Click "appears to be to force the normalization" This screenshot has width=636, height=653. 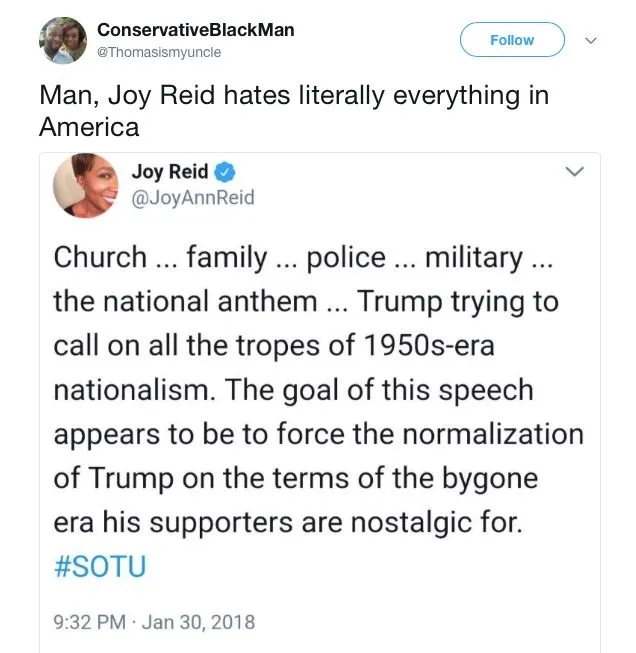[x=318, y=434]
